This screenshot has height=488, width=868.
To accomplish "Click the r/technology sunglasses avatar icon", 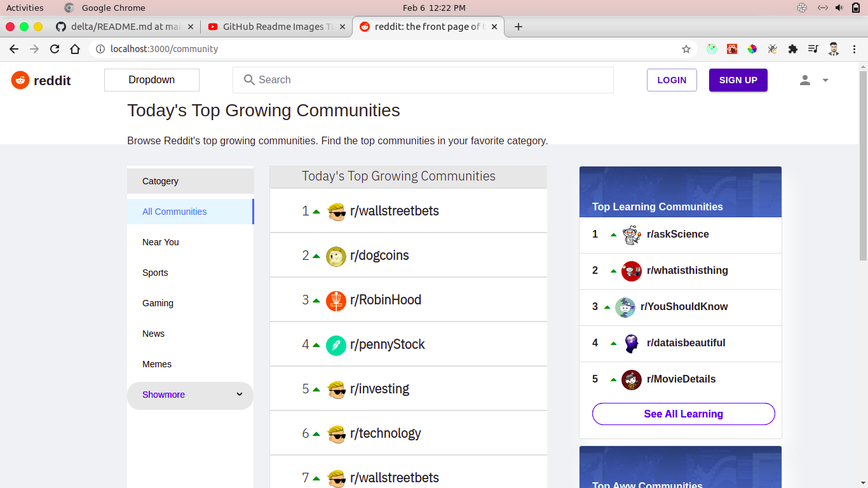I will pos(336,434).
